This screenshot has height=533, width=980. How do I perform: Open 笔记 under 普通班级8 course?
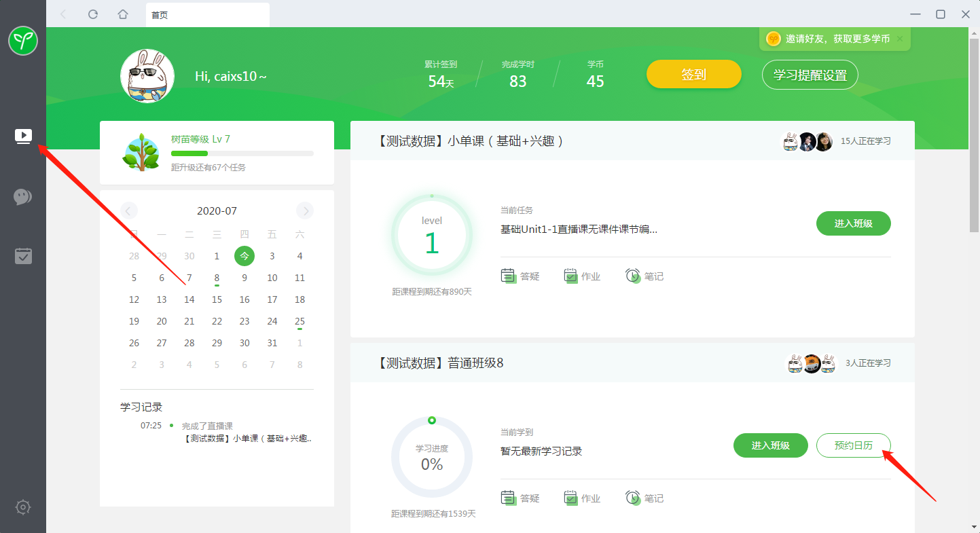[x=644, y=498]
